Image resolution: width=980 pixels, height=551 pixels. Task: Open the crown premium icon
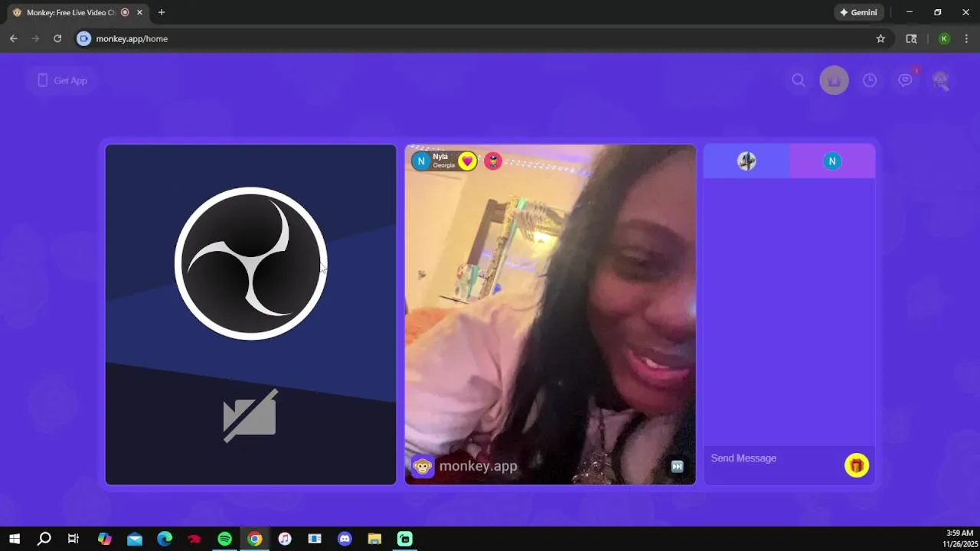coord(835,80)
